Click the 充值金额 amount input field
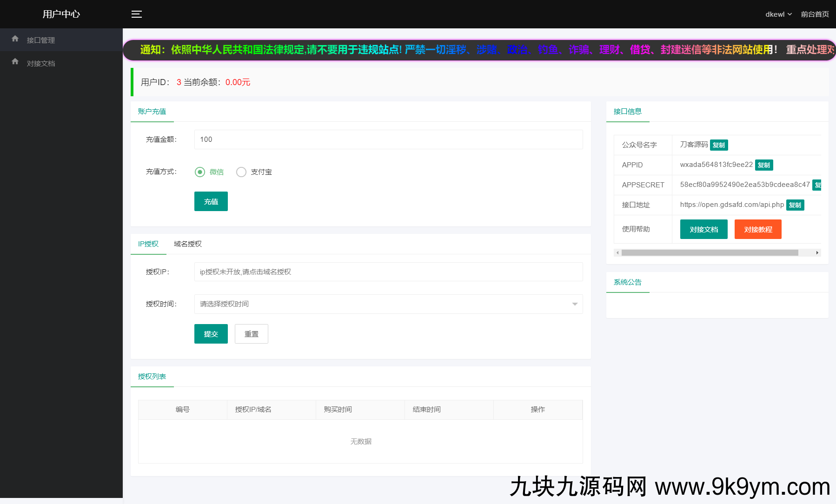The image size is (836, 504). pyautogui.click(x=388, y=139)
